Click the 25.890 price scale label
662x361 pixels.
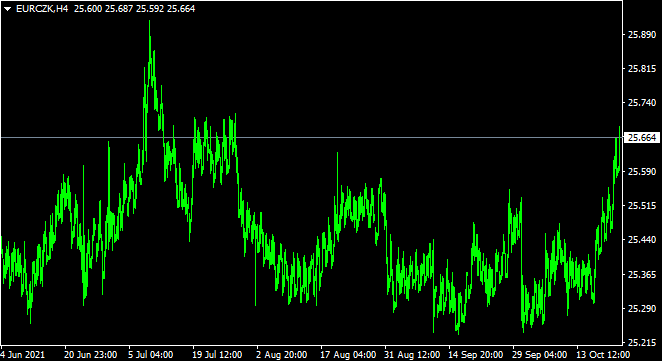(642, 35)
